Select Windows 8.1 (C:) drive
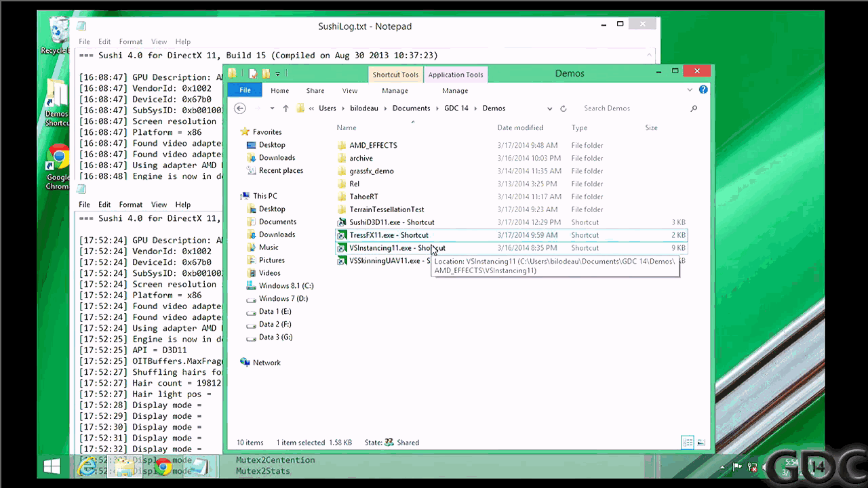 pyautogui.click(x=286, y=286)
